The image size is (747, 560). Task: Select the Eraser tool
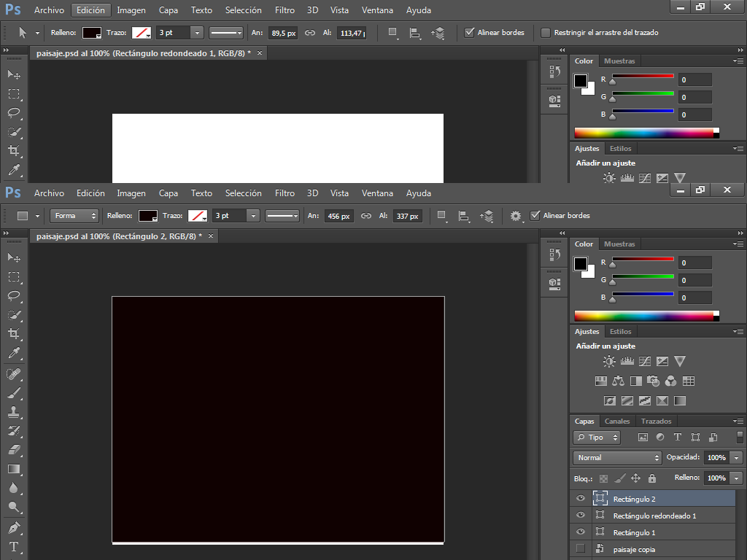click(x=14, y=450)
